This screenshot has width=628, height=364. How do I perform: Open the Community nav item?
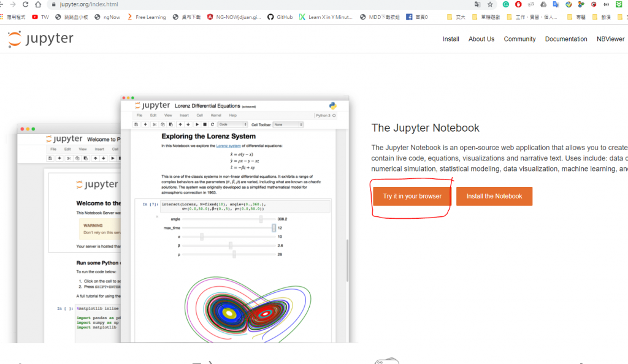(x=519, y=39)
